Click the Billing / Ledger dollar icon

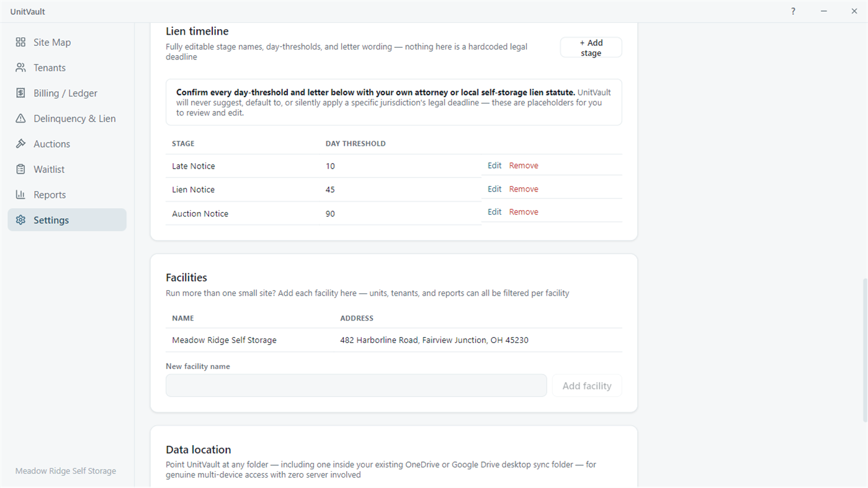(x=20, y=93)
